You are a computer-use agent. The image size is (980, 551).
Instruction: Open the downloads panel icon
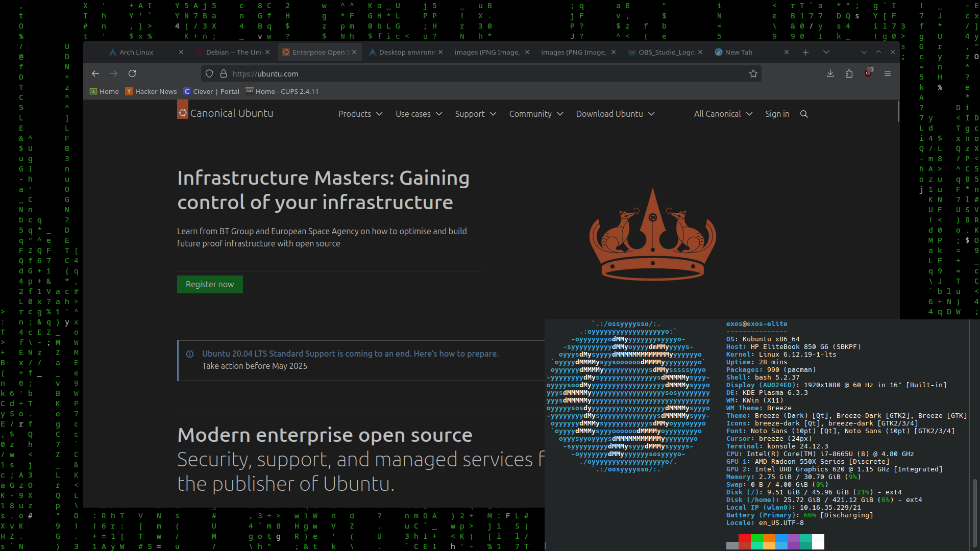pos(830,73)
